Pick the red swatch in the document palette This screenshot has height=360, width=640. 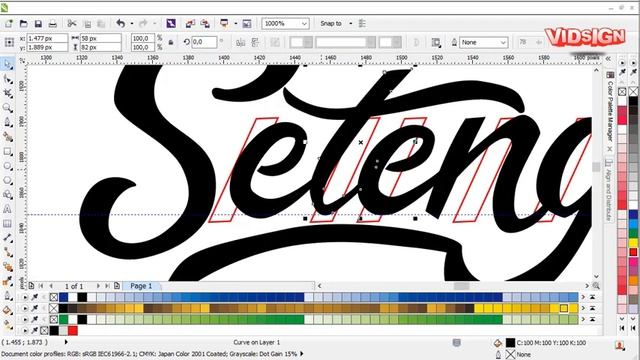(73, 330)
